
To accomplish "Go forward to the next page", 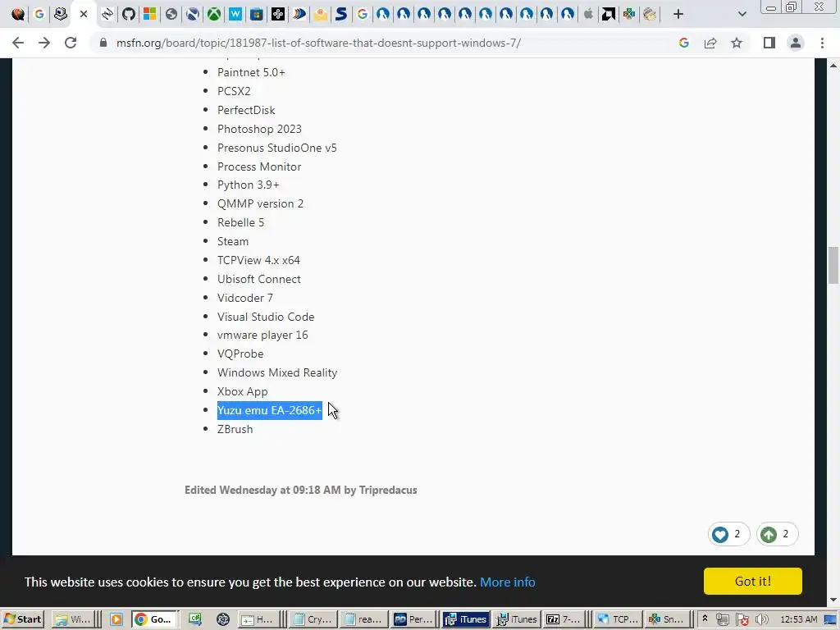I will coord(44,43).
